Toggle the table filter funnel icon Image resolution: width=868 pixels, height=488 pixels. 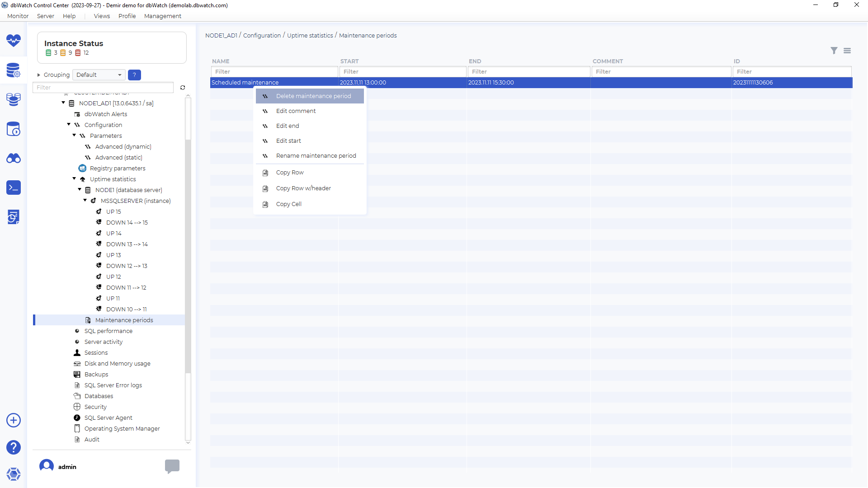834,51
